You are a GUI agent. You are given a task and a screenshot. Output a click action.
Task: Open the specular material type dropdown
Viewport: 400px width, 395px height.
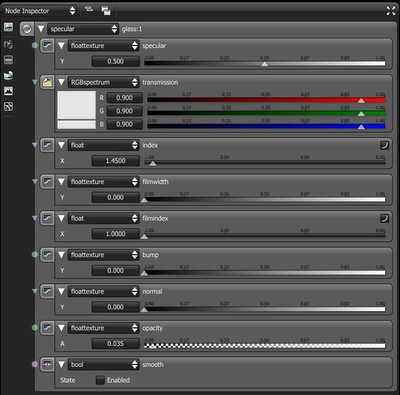click(x=83, y=29)
